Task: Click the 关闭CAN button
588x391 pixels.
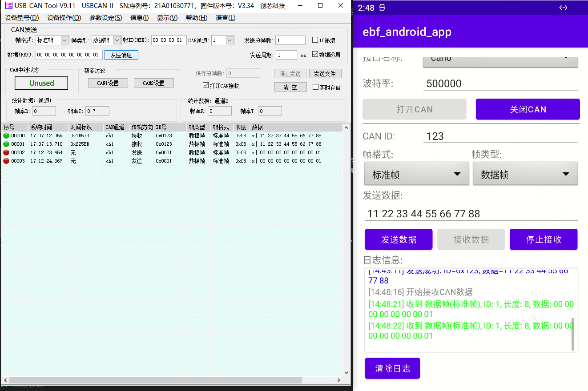Action: 528,109
